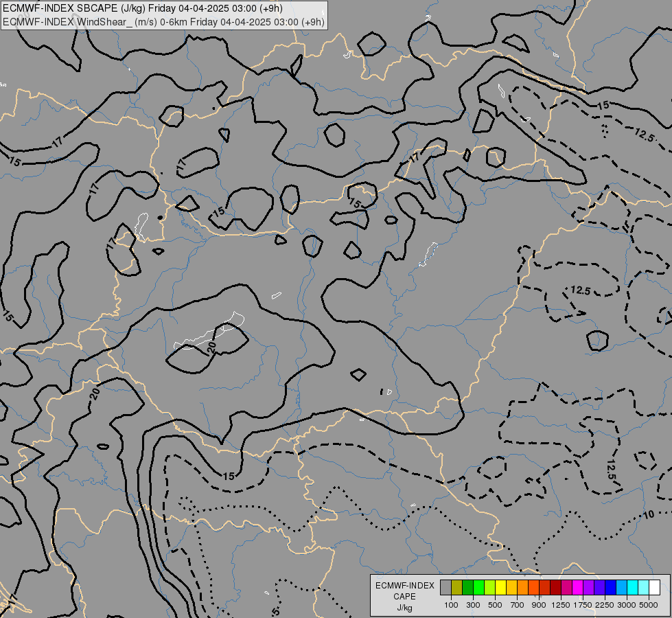Click the dark red swatch left of 1250 tick
Viewport: 672px width, 618px height.
pyautogui.click(x=556, y=587)
